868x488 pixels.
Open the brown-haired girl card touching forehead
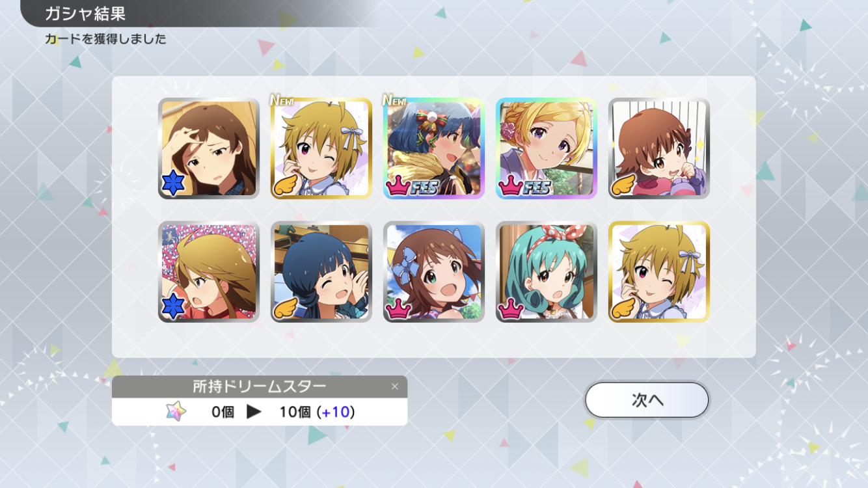pos(209,148)
